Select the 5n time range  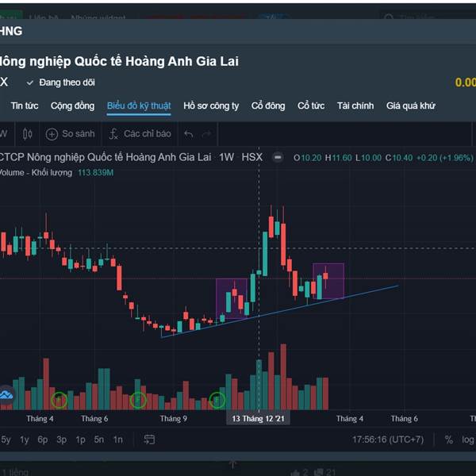(x=99, y=440)
